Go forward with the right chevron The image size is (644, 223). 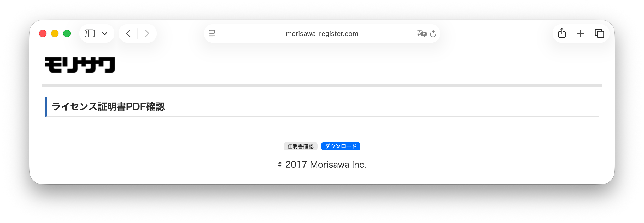pos(147,33)
